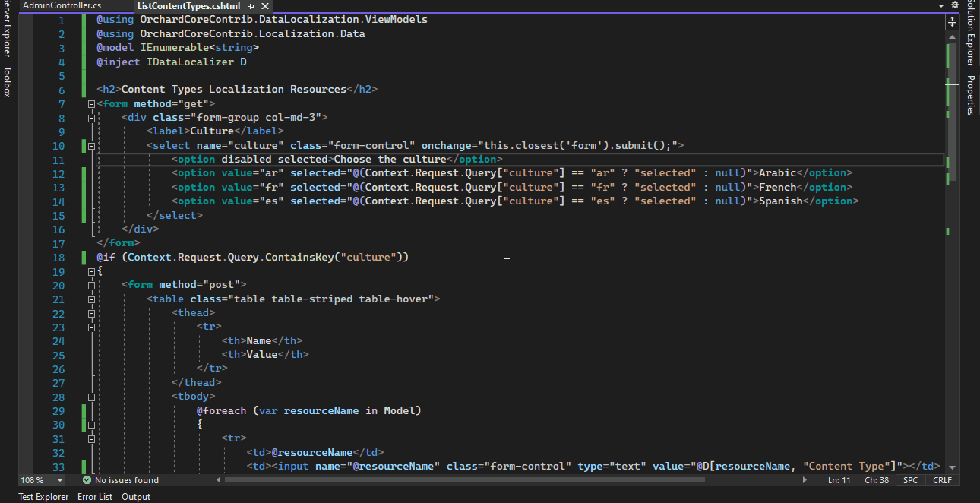This screenshot has height=503, width=980.
Task: Click the SPC indicator in status bar
Action: [909, 479]
